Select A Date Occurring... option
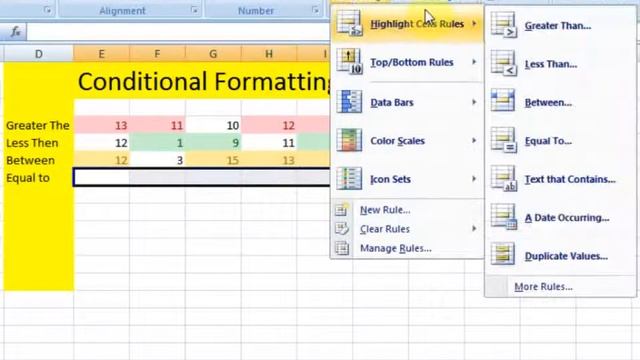Viewport: 640px width, 360px height. (x=560, y=217)
